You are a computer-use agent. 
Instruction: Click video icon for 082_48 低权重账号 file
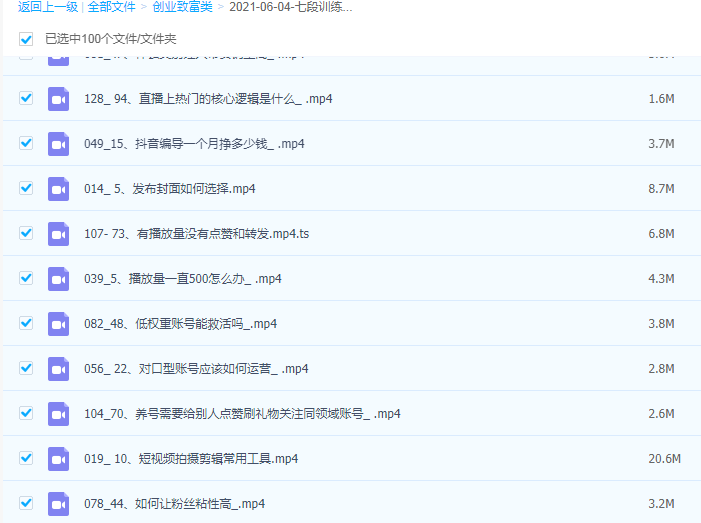coord(59,324)
